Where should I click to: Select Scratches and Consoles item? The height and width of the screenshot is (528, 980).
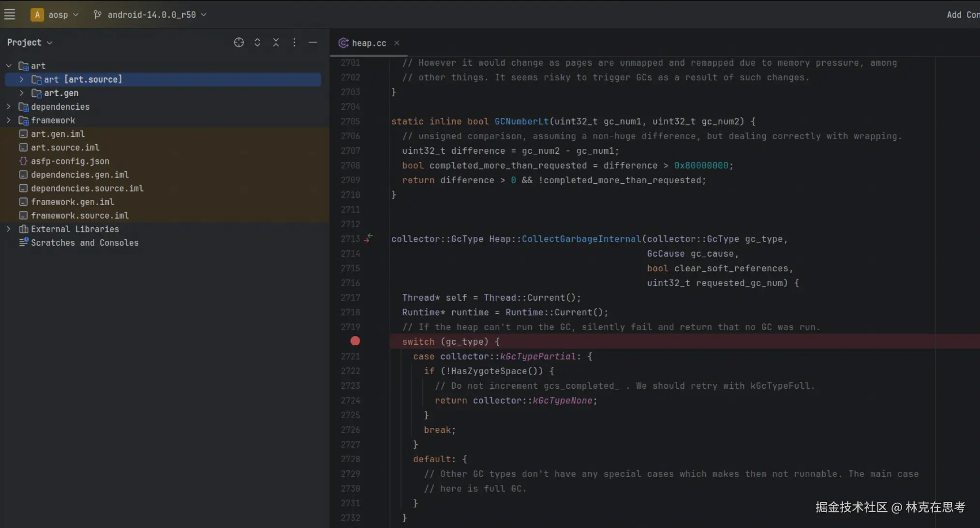pos(84,243)
